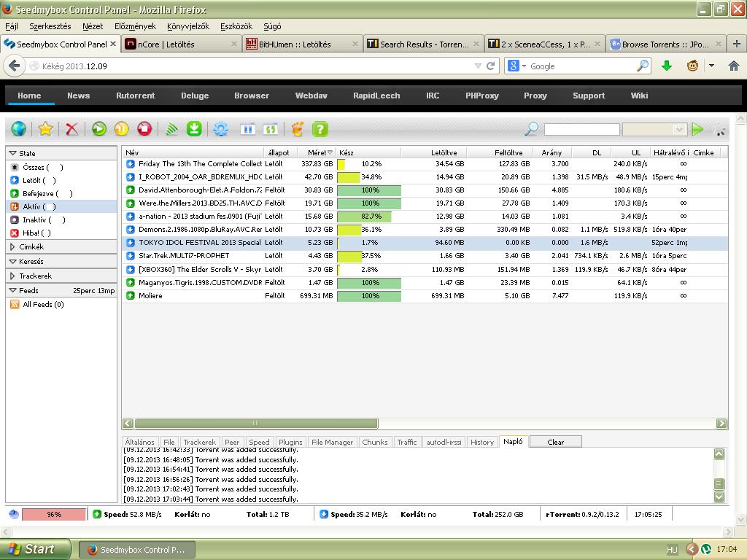
Task: Click the Firefox home icon
Action: click(734, 66)
